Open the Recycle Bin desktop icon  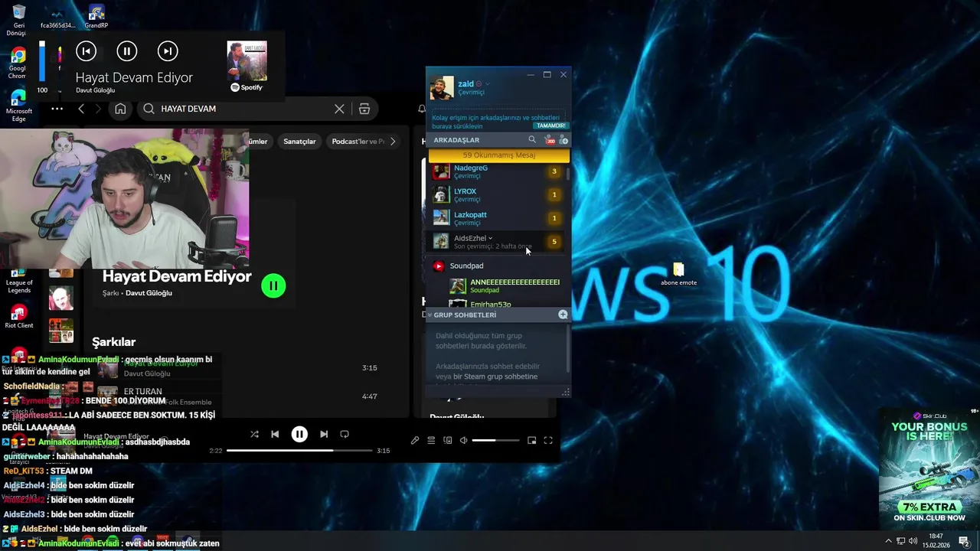tap(19, 21)
